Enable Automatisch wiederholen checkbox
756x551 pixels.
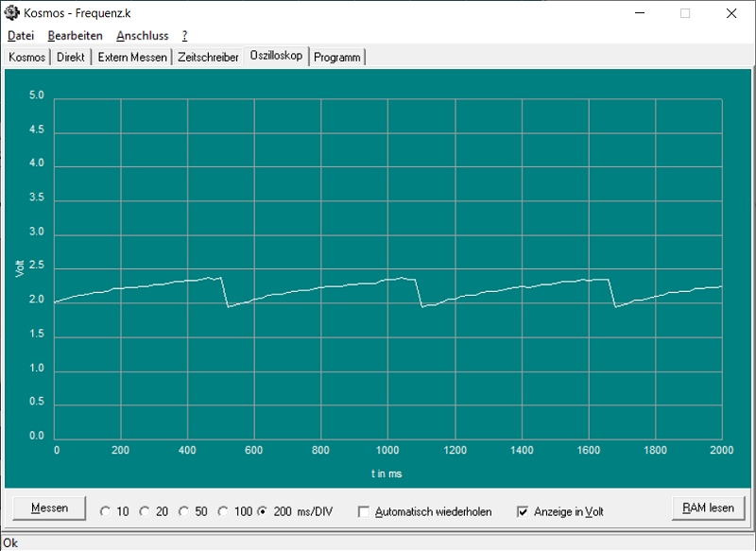(364, 512)
